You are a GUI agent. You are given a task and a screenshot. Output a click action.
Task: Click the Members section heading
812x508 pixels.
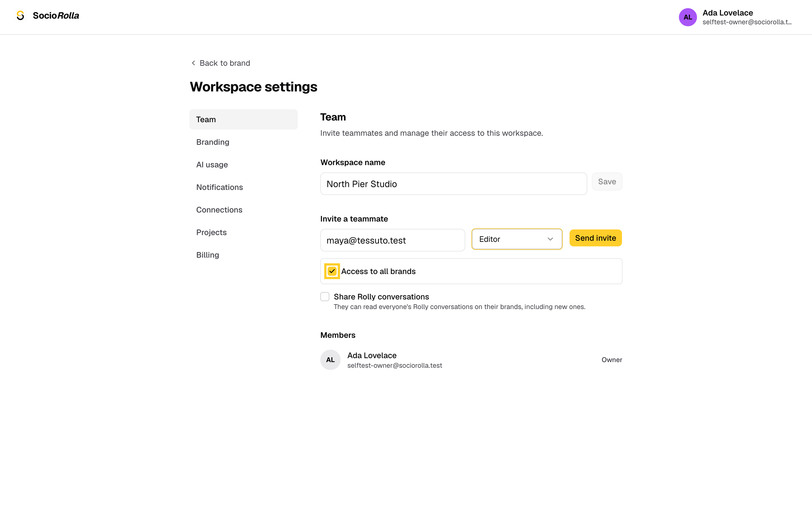click(x=337, y=335)
